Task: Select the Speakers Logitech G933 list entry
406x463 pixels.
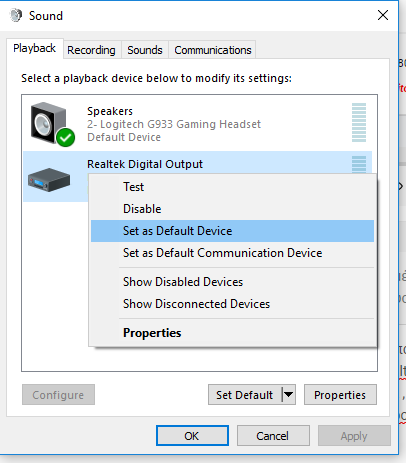Action: click(x=198, y=123)
